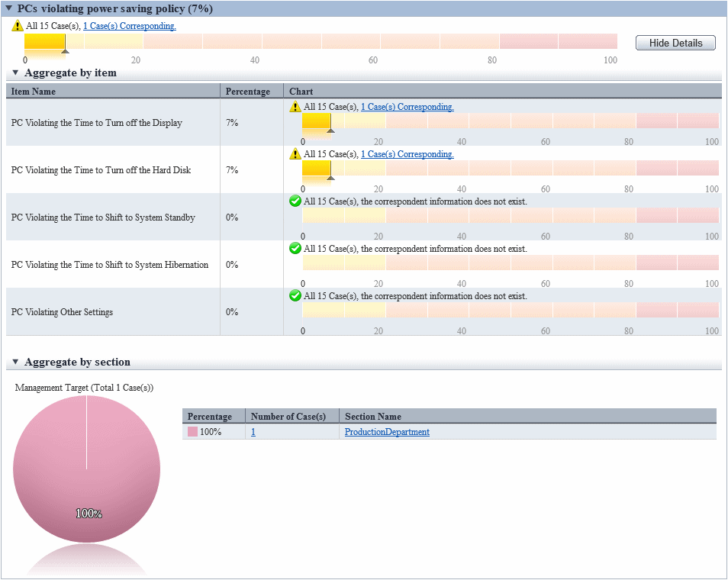Click the warning icon in the Hard Disk row
This screenshot has height=580, width=728.
pos(295,153)
